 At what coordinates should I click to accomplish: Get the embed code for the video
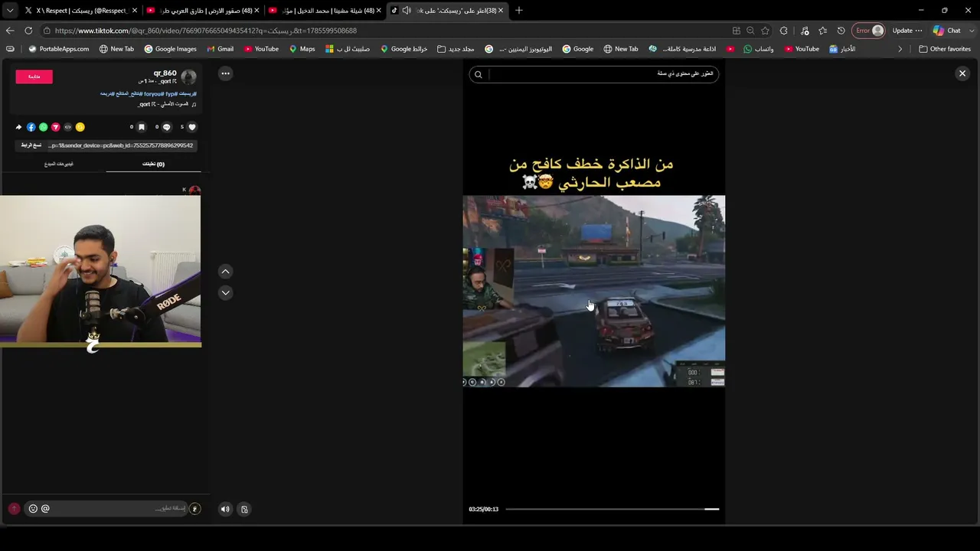(x=68, y=127)
